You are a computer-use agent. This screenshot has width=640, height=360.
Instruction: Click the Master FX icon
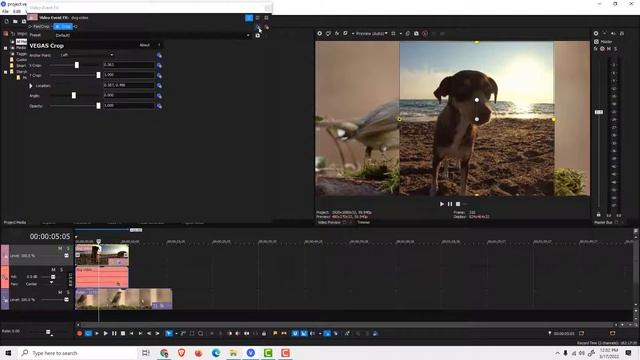pyautogui.click(x=596, y=49)
